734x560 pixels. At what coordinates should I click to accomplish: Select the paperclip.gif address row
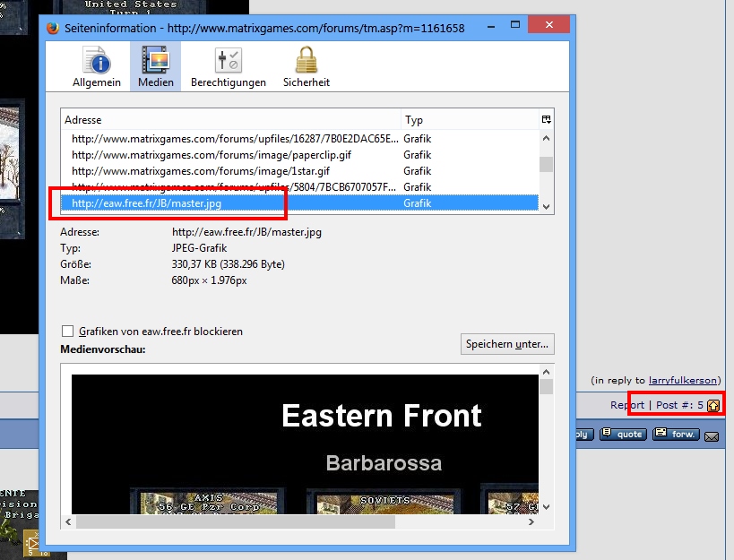(x=299, y=155)
